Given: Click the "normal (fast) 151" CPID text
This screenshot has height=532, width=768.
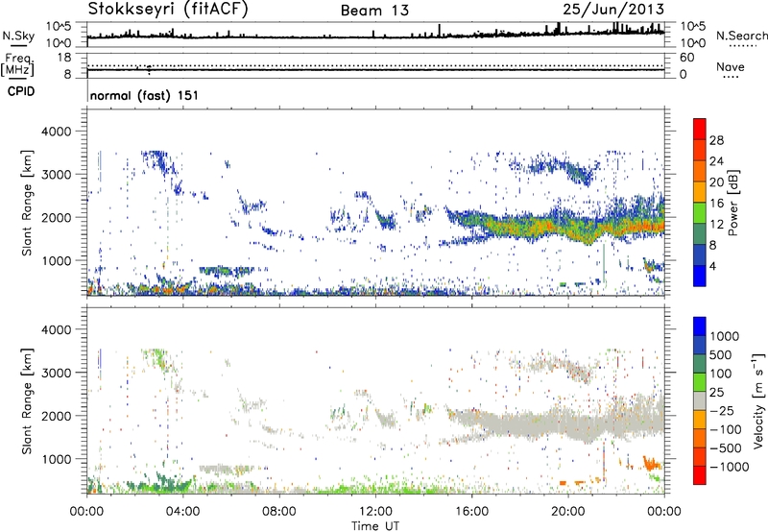Looking at the screenshot, I should coord(144,95).
